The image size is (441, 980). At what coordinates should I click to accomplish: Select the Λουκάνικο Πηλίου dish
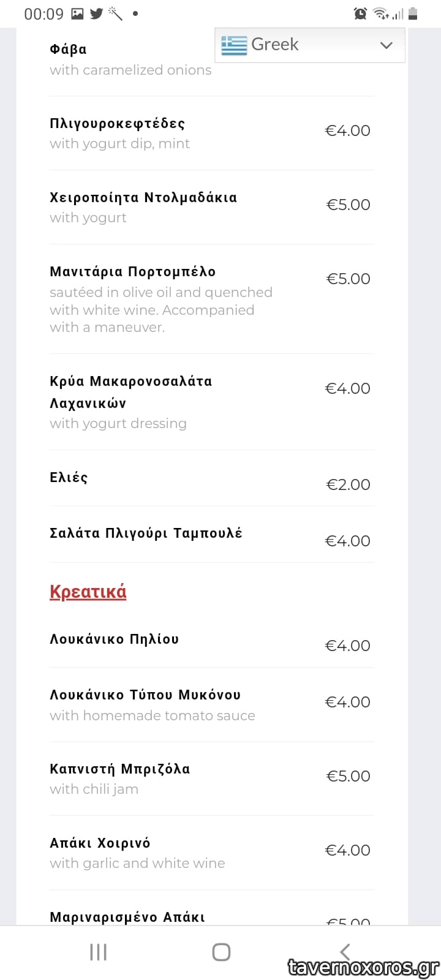tap(115, 639)
